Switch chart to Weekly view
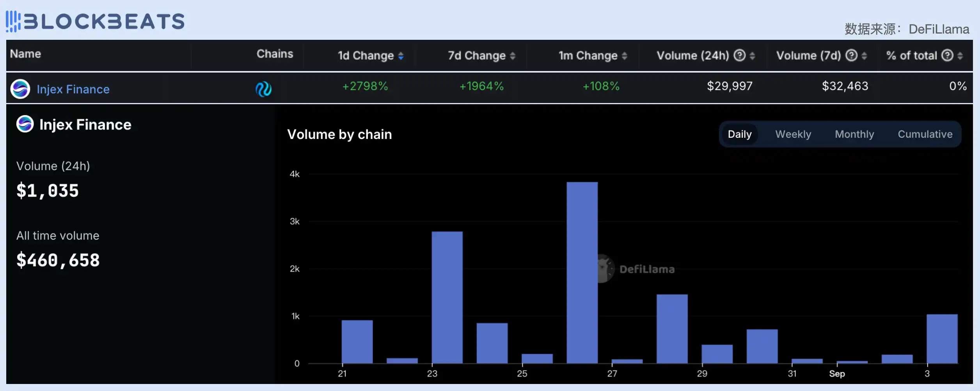This screenshot has width=980, height=391. click(793, 134)
